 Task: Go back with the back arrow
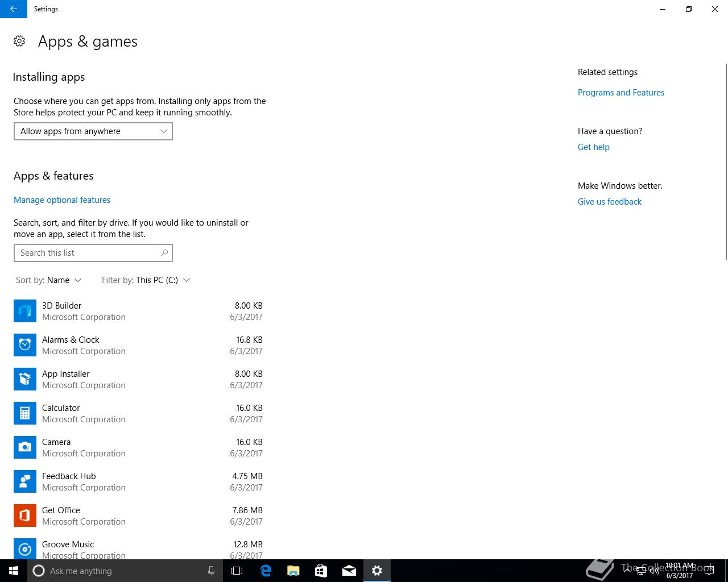click(14, 9)
